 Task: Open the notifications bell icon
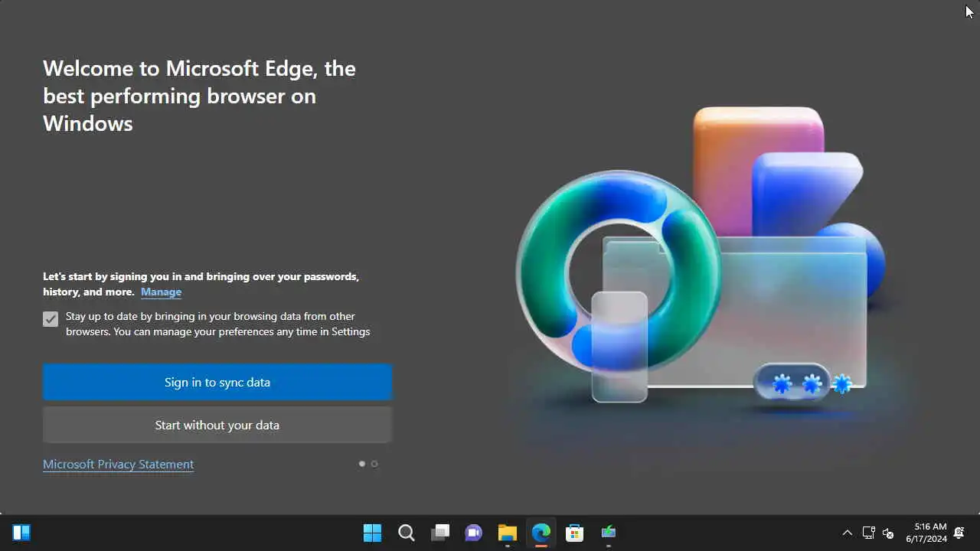pos(959,533)
